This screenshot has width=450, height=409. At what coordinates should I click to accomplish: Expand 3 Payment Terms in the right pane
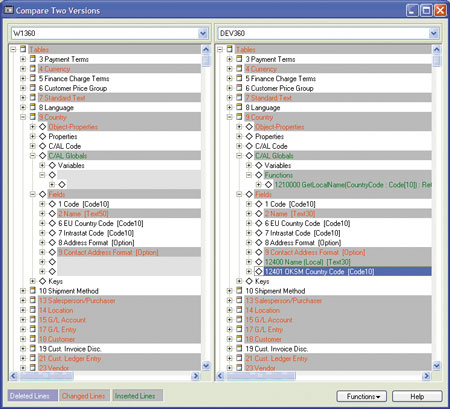[229, 59]
